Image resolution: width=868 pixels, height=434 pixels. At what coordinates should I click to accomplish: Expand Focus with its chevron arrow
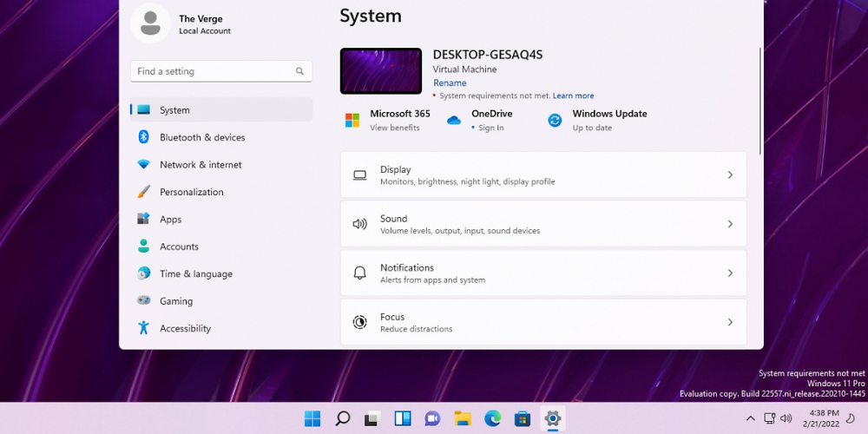pos(730,322)
